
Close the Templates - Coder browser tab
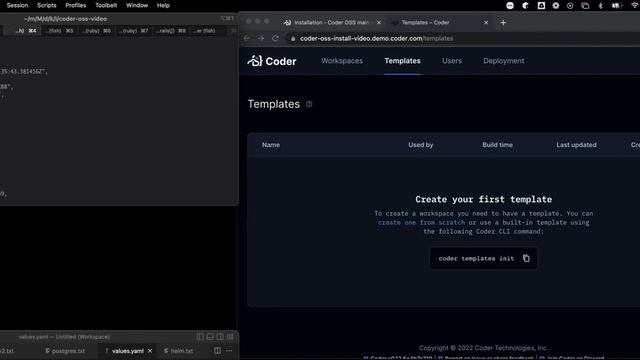point(486,22)
